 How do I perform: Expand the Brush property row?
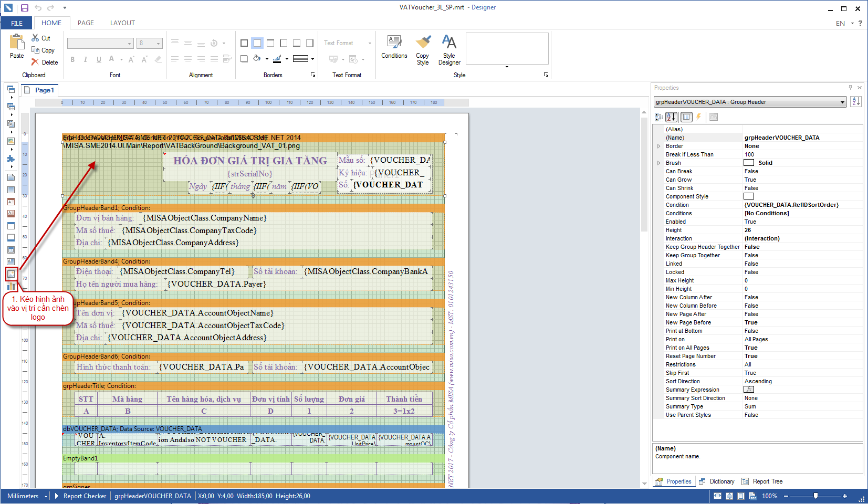click(658, 163)
